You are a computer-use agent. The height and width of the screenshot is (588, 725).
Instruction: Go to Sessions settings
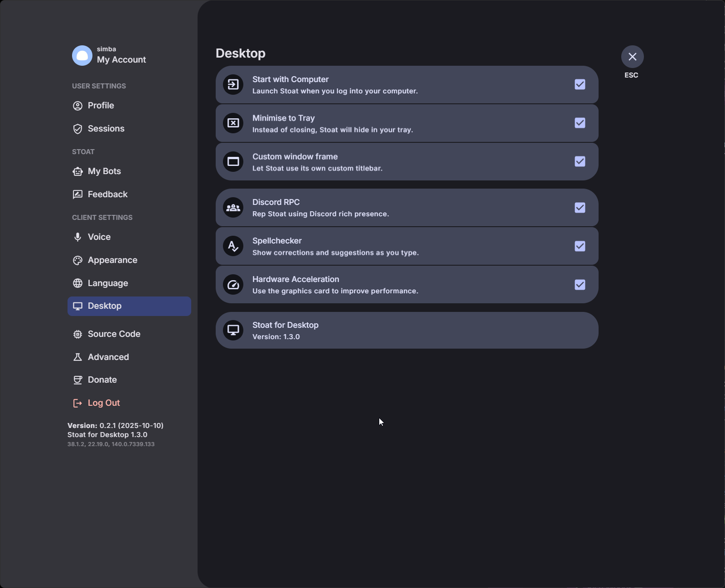[x=129, y=129]
